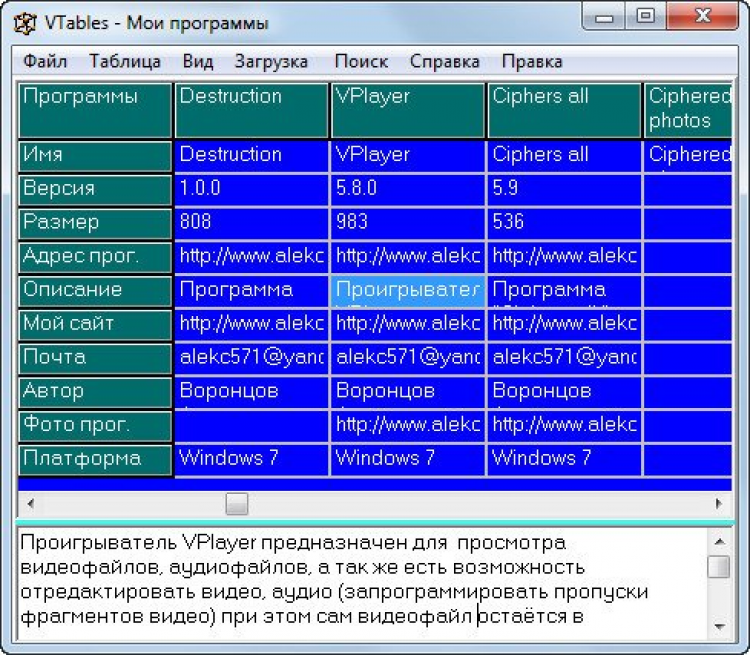Screen dimensions: 750x655
Task: Click the horizontal scrollbar thumb
Action: pos(237,504)
